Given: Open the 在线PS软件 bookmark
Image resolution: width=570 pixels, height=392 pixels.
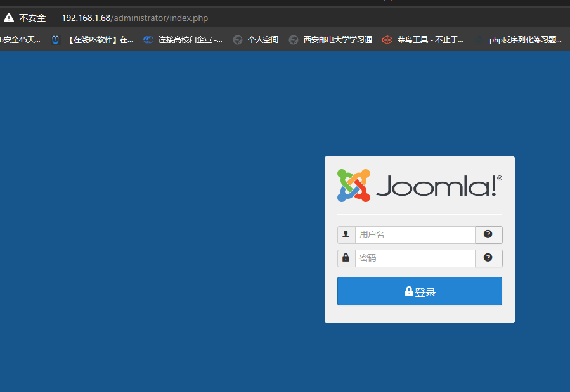Looking at the screenshot, I should [93, 39].
